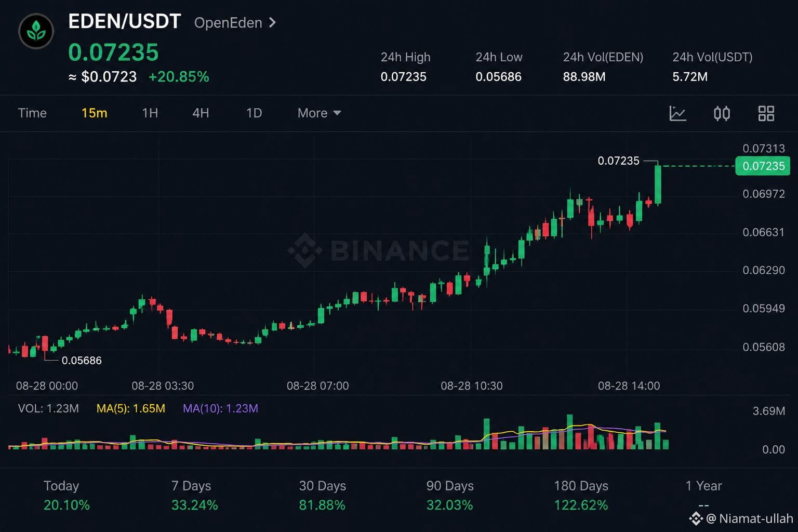The image size is (798, 532).
Task: Select the Time chart tab
Action: [x=32, y=113]
